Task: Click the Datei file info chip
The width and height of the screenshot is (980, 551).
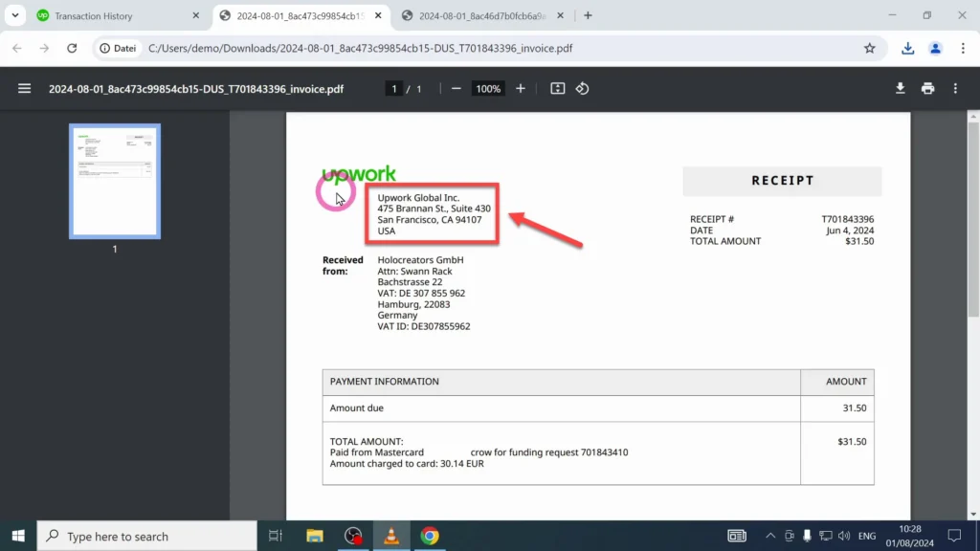Action: [118, 48]
